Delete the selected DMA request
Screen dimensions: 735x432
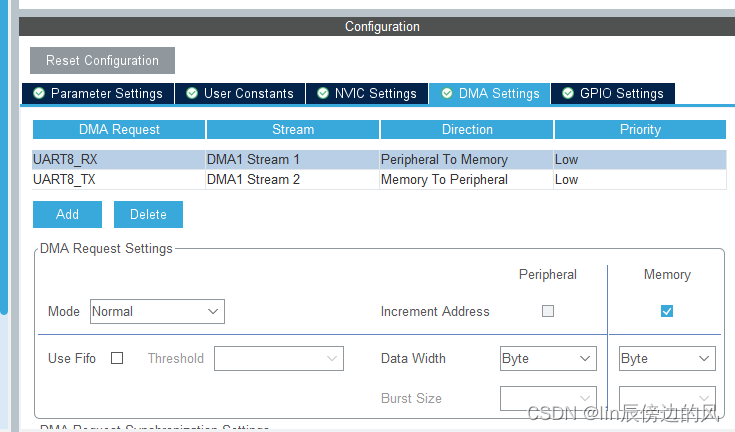click(x=148, y=215)
